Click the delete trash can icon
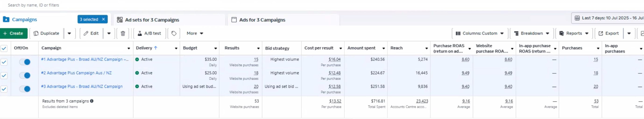644x119 pixels. coord(123,33)
